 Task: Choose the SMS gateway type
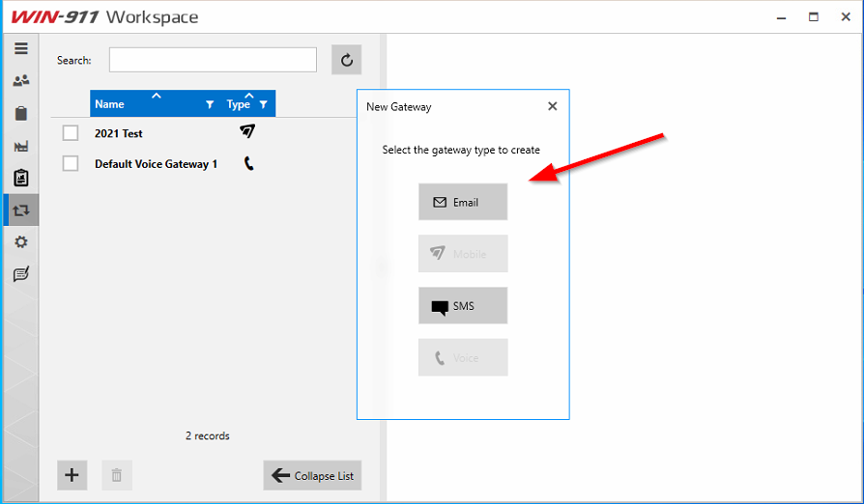(463, 305)
